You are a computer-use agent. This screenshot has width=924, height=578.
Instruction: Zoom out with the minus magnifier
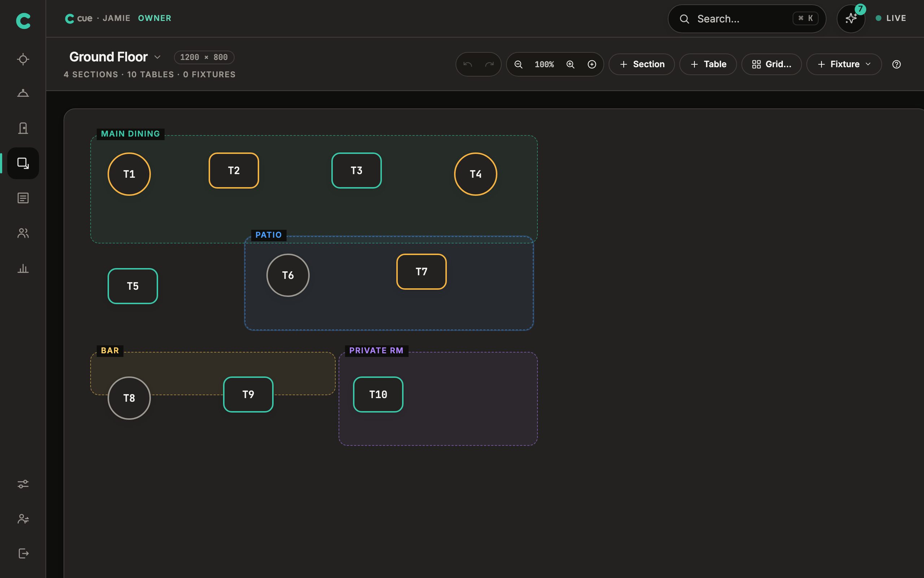tap(518, 64)
